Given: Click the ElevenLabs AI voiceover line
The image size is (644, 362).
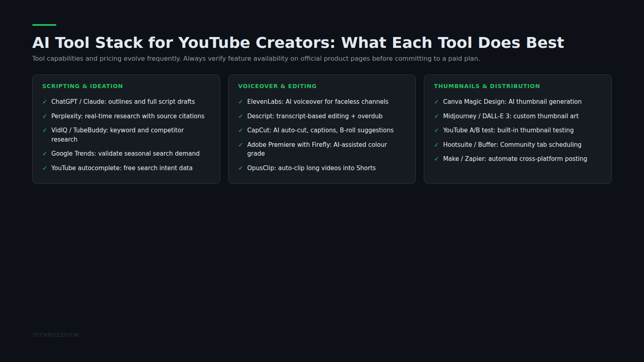Looking at the screenshot, I should (318, 102).
